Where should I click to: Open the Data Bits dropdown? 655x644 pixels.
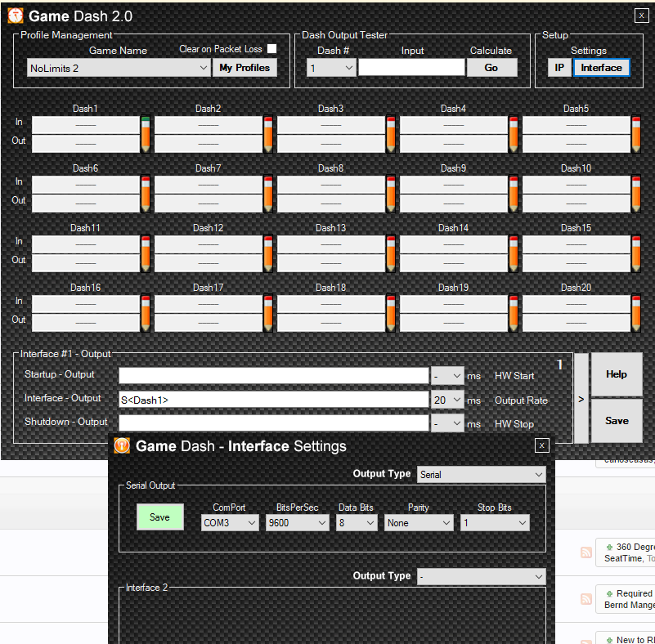(357, 522)
